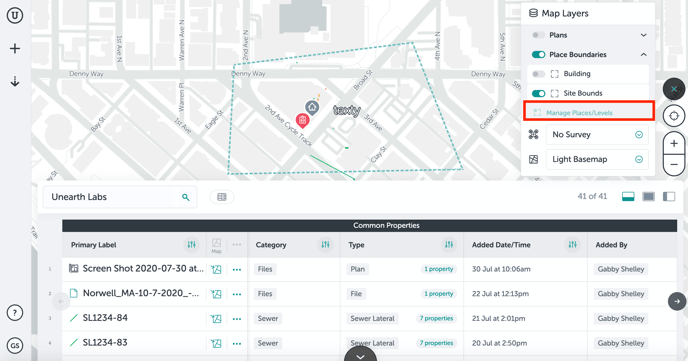Sort by the Category column filter
The image size is (688, 361).
325,245
